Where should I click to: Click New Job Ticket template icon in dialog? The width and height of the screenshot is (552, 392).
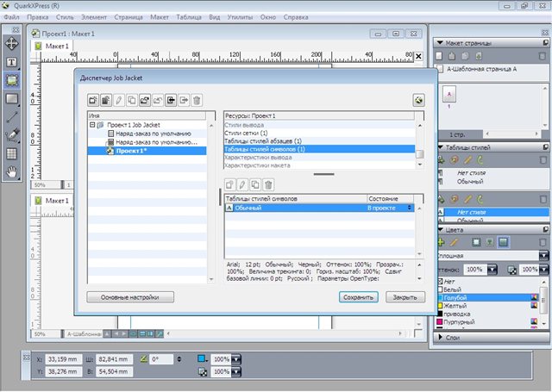pyautogui.click(x=106, y=101)
